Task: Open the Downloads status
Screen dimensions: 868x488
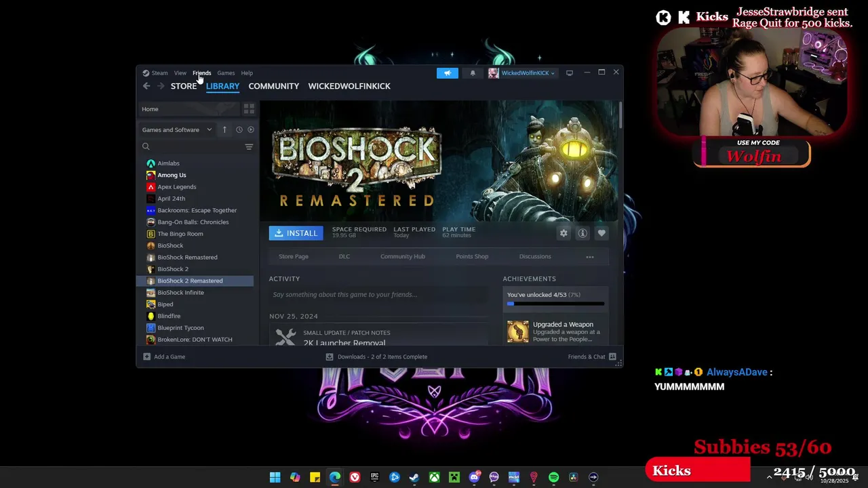Action: point(376,357)
